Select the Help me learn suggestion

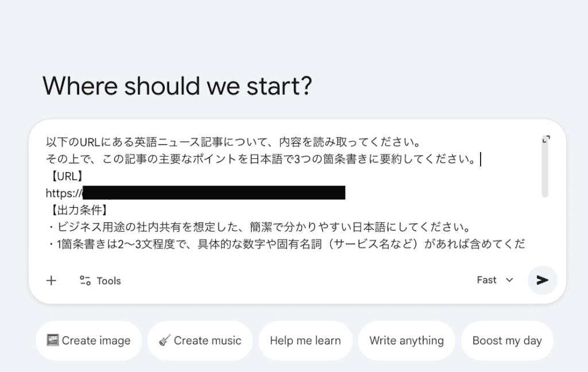click(x=305, y=340)
